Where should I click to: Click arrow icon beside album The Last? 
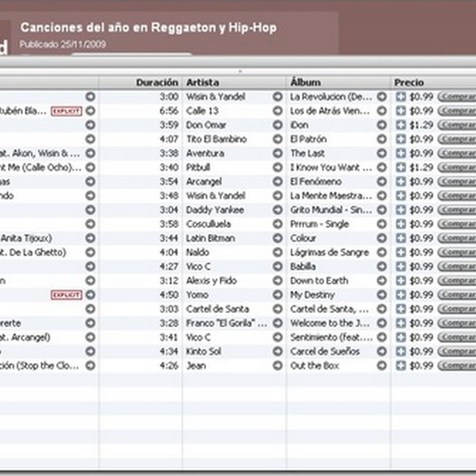coord(381,154)
